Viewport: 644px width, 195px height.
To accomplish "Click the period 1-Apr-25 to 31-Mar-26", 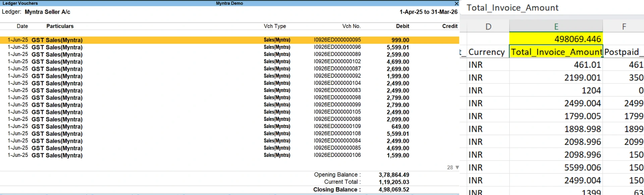I will (x=428, y=12).
